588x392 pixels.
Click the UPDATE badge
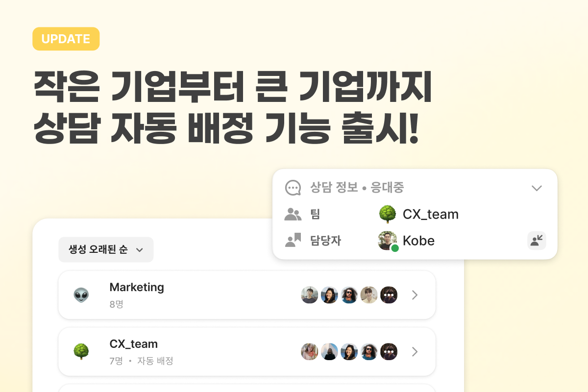tap(66, 39)
